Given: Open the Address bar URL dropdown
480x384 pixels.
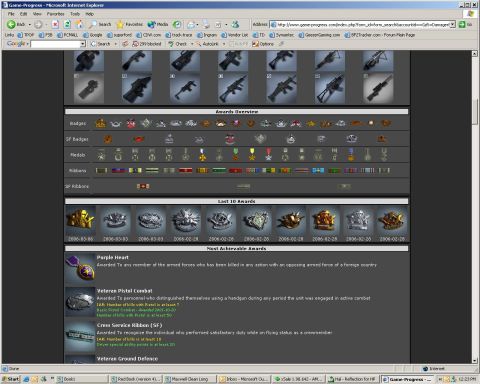Looking at the screenshot, I should tap(453, 24).
